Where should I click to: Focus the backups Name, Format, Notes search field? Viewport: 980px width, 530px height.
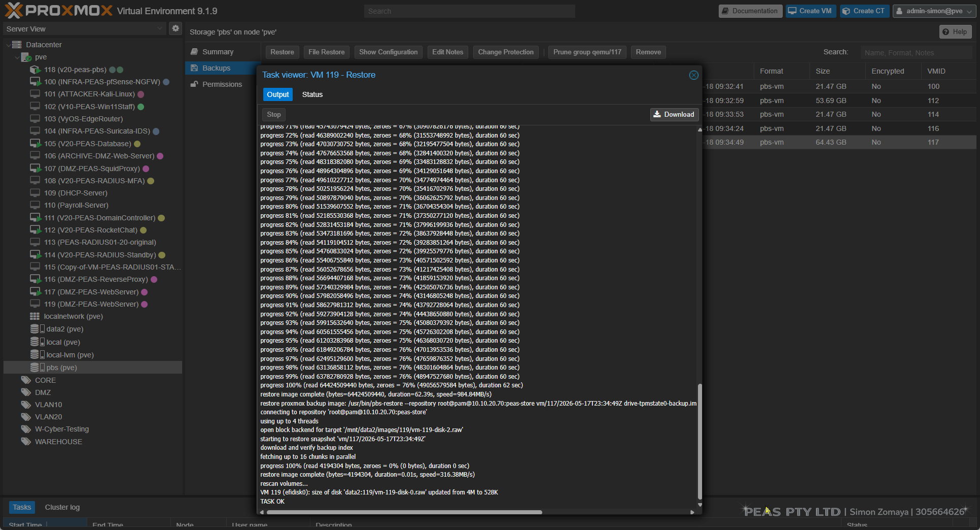[x=916, y=52]
